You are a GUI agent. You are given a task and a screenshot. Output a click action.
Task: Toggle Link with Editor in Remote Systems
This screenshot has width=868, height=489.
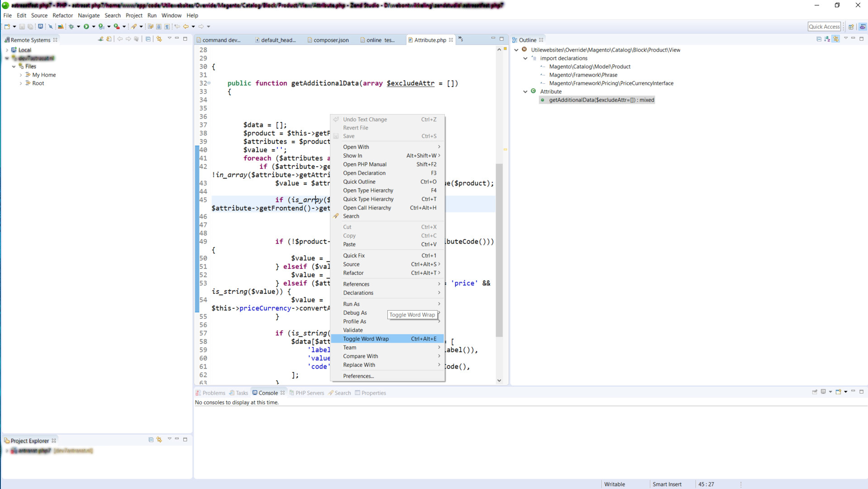(x=159, y=39)
